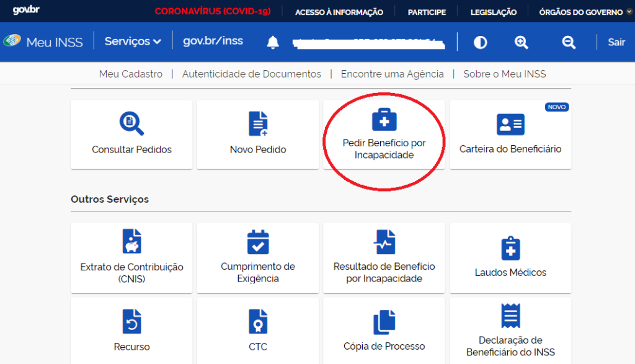Click the Consultar Pedidos magnifier icon
This screenshot has width=635, height=364.
pos(131,123)
